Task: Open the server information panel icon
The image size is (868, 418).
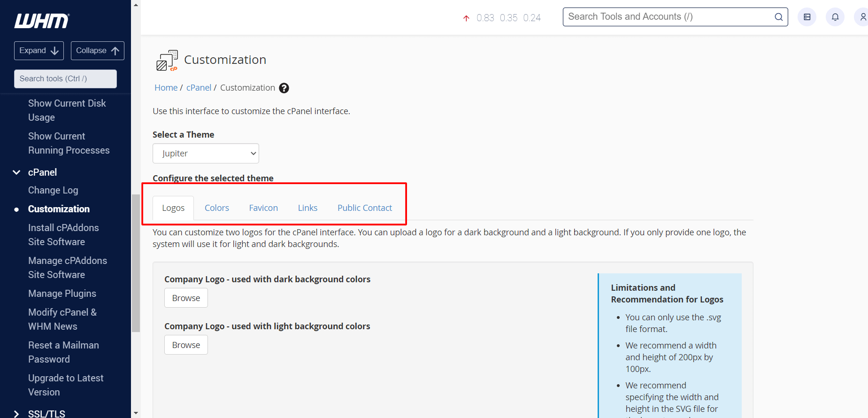Action: point(807,16)
